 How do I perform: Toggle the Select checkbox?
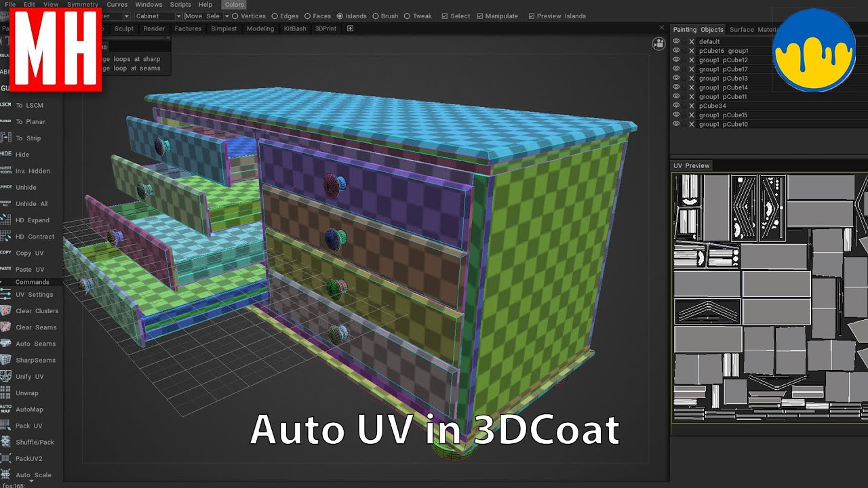click(456, 16)
